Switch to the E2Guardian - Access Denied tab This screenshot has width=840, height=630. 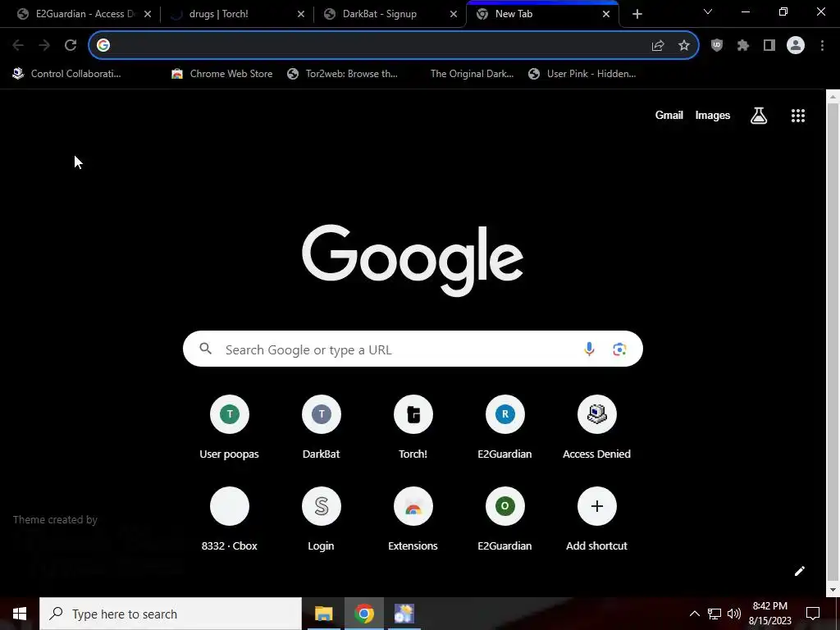pos(84,14)
